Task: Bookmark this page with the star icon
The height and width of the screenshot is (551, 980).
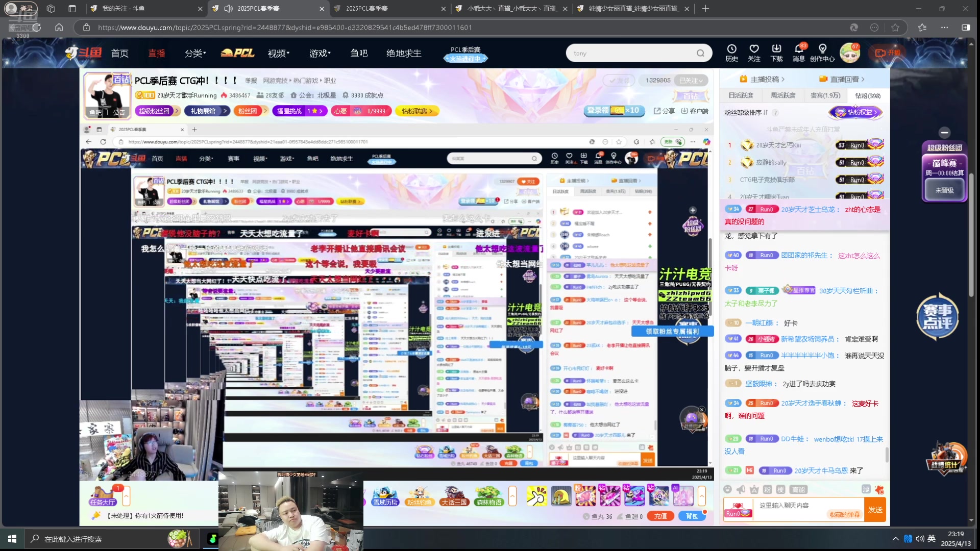Action: click(x=895, y=28)
